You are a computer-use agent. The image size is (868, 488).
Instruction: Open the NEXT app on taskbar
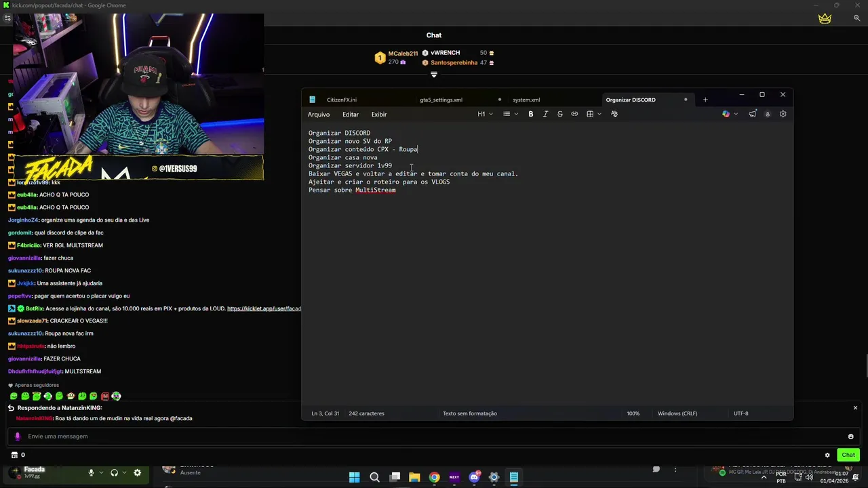(x=454, y=477)
